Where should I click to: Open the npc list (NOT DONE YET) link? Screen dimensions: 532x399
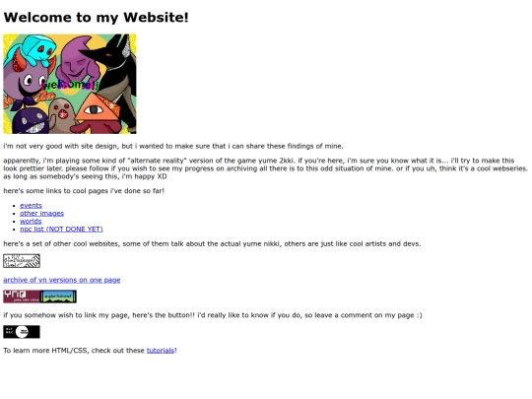click(61, 229)
